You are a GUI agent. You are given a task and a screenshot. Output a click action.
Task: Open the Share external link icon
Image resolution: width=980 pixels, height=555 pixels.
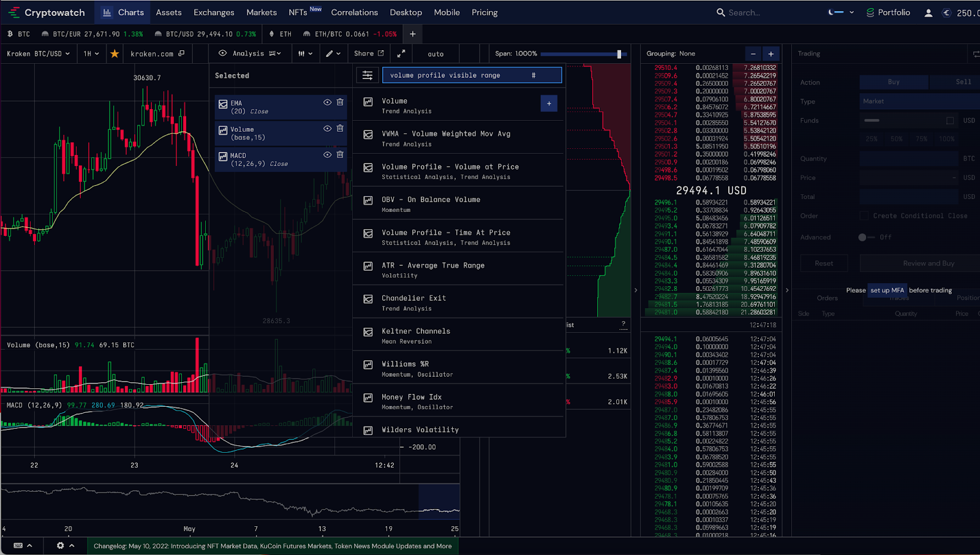380,53
